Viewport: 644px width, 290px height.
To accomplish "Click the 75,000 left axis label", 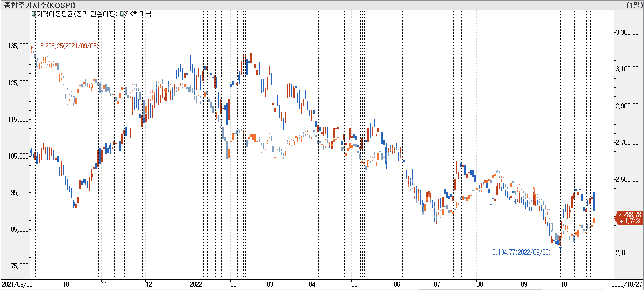I will coord(20,266).
